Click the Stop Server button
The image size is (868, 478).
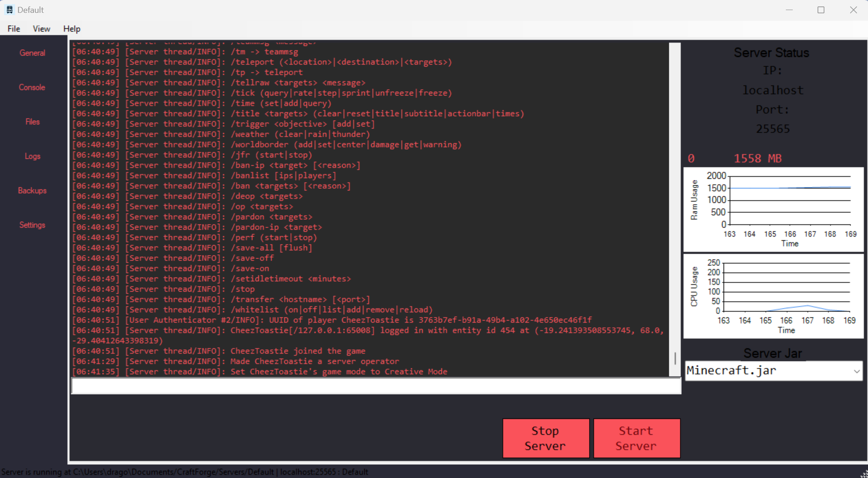[546, 438]
